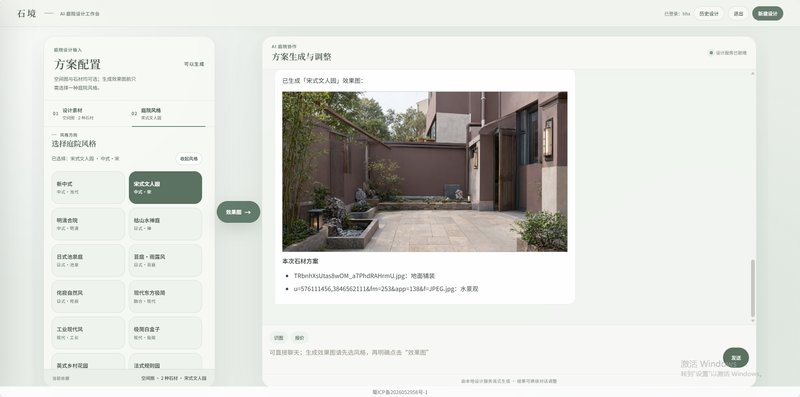
Task: Click the chat scrollbar thumb
Action: pos(753,288)
